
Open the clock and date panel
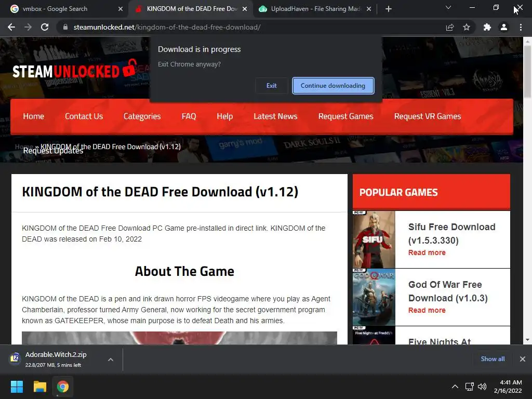[x=508, y=387]
